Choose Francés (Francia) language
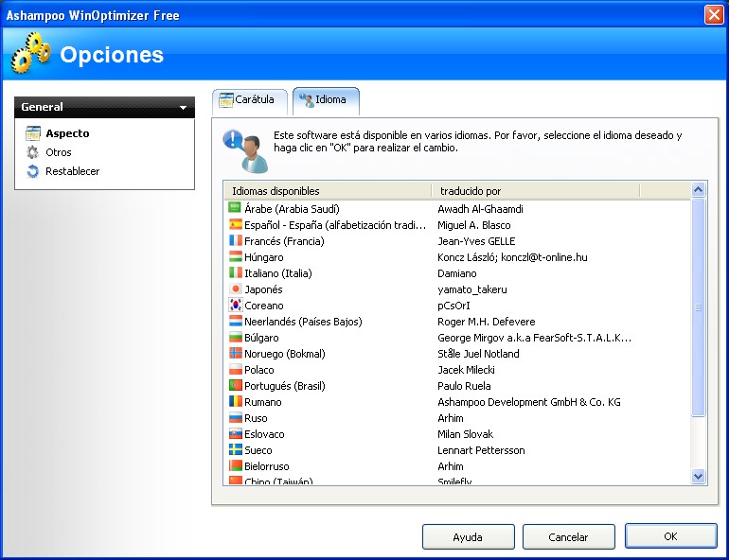This screenshot has height=560, width=729. [284, 241]
